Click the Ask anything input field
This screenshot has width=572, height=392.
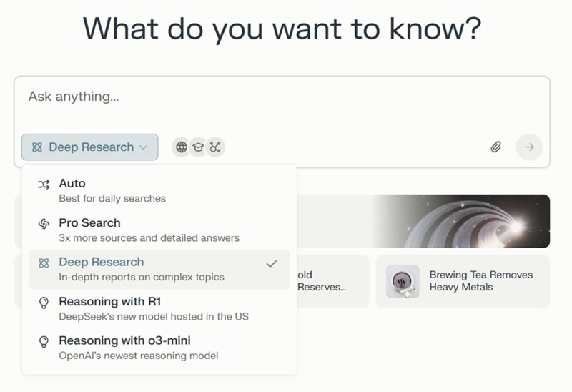pos(281,97)
